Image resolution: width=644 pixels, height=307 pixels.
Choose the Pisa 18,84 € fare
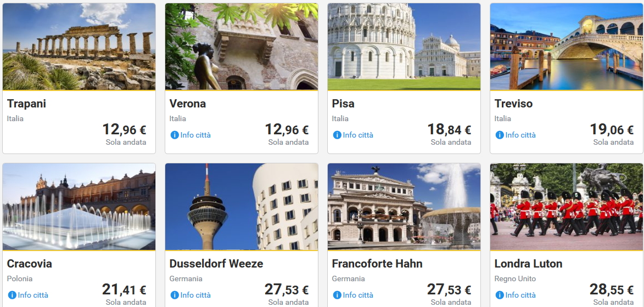[449, 129]
